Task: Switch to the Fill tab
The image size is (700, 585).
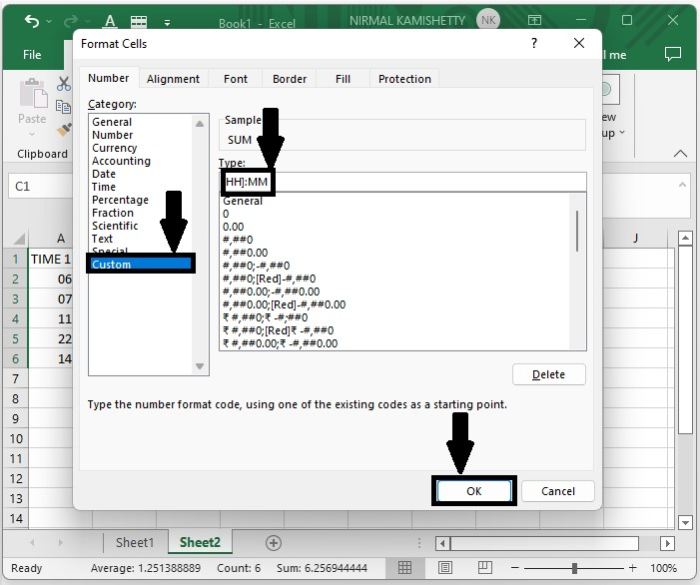Action: [343, 79]
